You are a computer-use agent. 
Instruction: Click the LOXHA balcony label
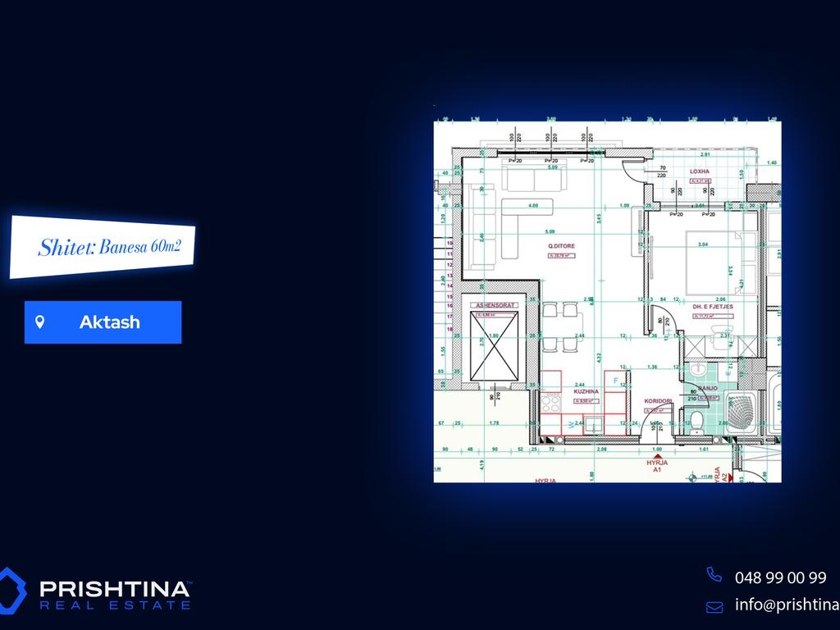(699, 171)
